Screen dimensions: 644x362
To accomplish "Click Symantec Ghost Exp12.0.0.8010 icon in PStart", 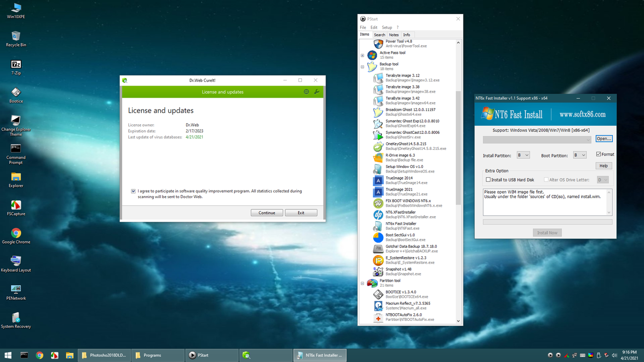I will 378,123.
